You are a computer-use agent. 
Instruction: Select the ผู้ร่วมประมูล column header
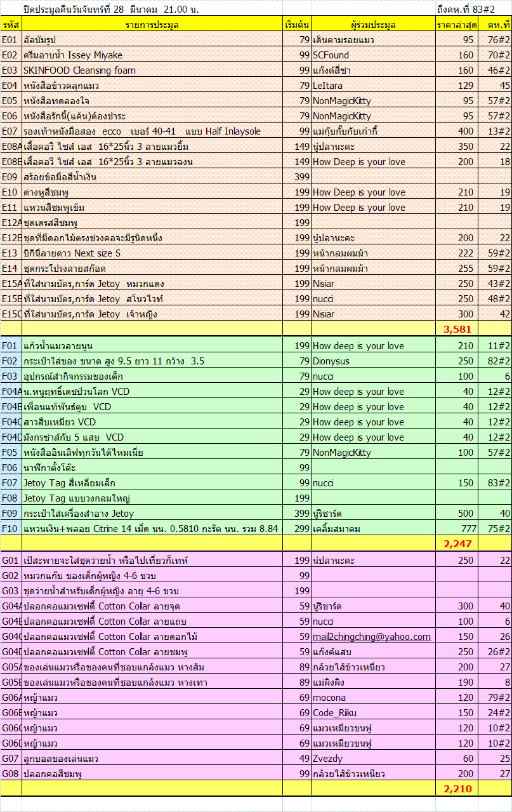(373, 25)
